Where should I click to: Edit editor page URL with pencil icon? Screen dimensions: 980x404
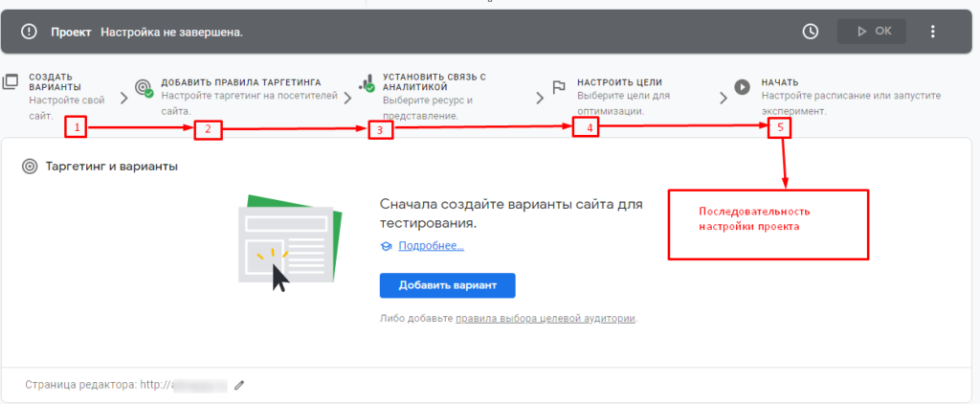coord(239,385)
